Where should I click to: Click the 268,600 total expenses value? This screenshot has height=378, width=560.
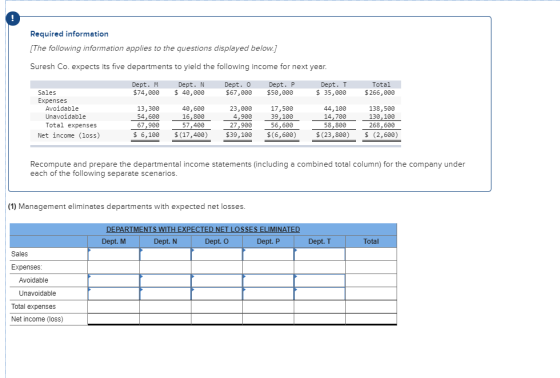pyautogui.click(x=382, y=125)
